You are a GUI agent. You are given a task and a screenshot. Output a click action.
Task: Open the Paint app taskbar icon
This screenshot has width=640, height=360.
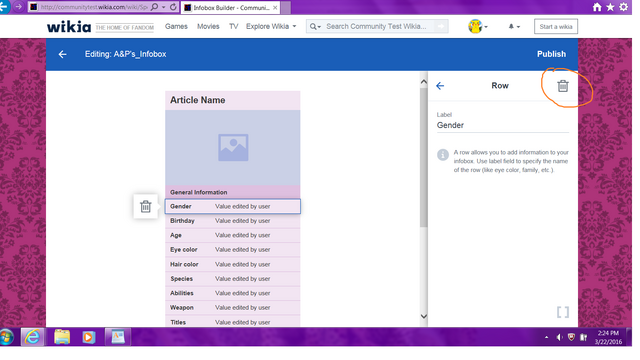(x=118, y=337)
